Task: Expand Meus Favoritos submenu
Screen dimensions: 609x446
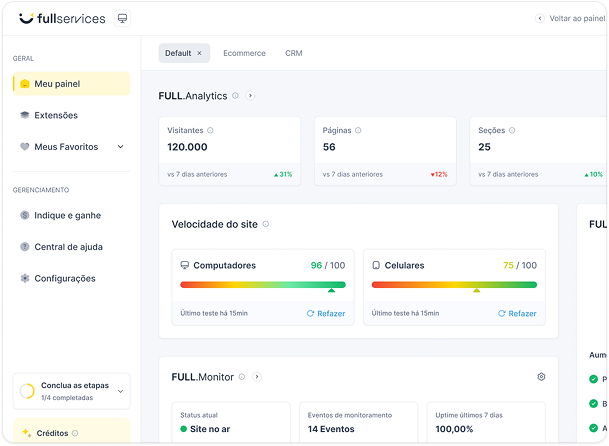Action: point(120,147)
